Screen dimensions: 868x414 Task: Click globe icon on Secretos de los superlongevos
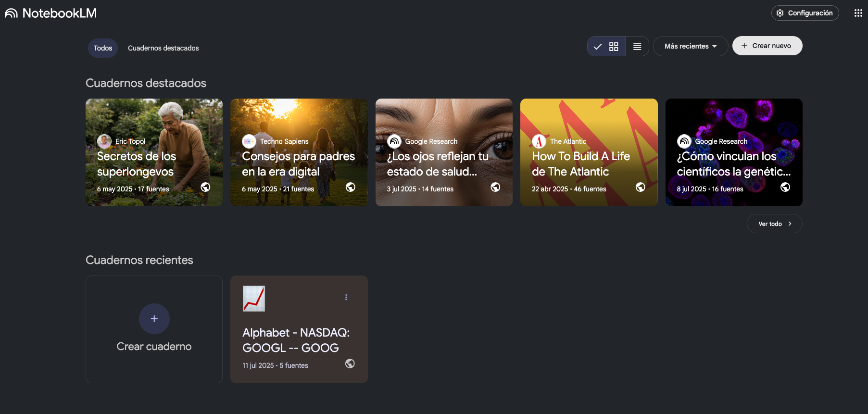(205, 187)
